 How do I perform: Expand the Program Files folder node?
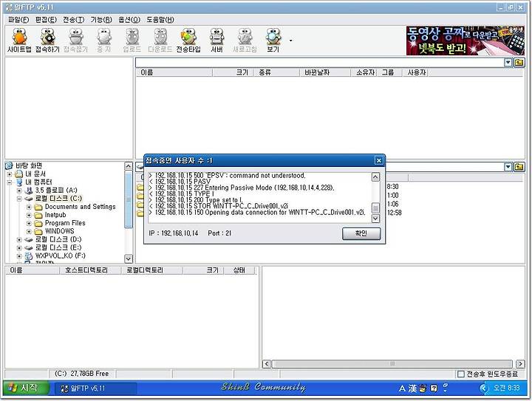pos(29,223)
